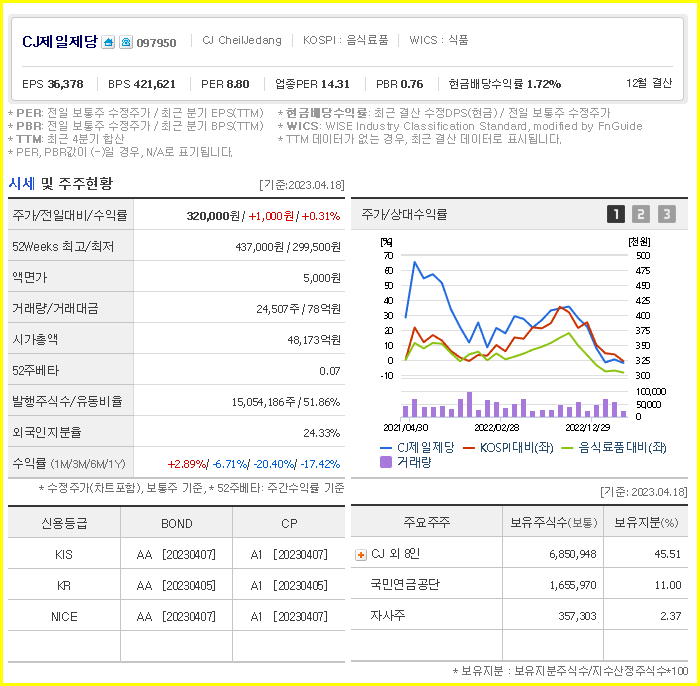Click the 보유주식수(보통) column header
This screenshot has width=700, height=686.
point(554,522)
